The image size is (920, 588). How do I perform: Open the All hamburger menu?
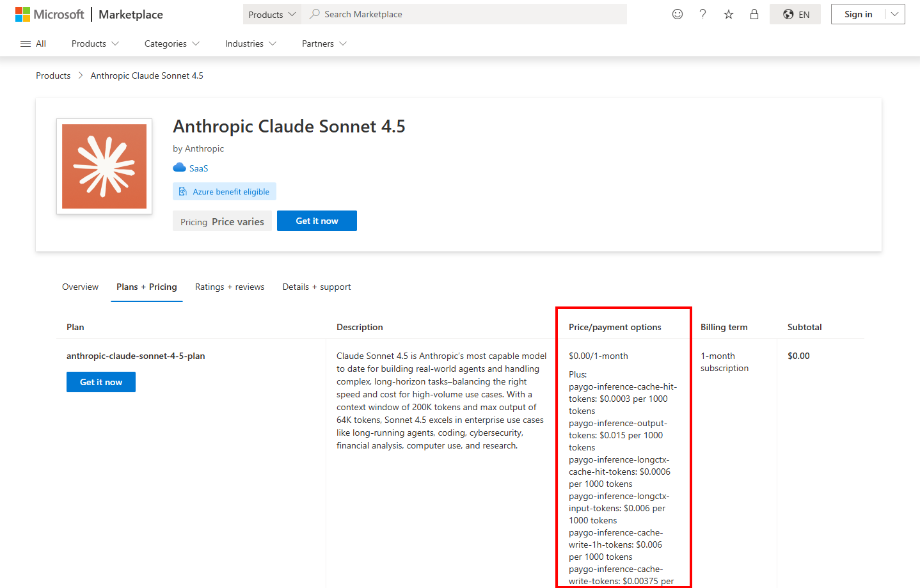33,44
